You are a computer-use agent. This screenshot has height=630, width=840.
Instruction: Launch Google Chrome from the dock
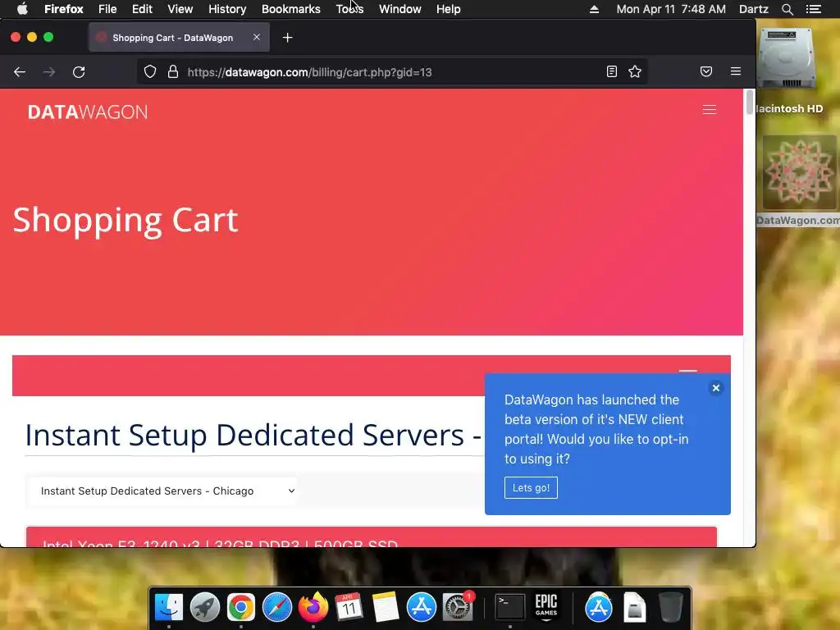pyautogui.click(x=240, y=608)
